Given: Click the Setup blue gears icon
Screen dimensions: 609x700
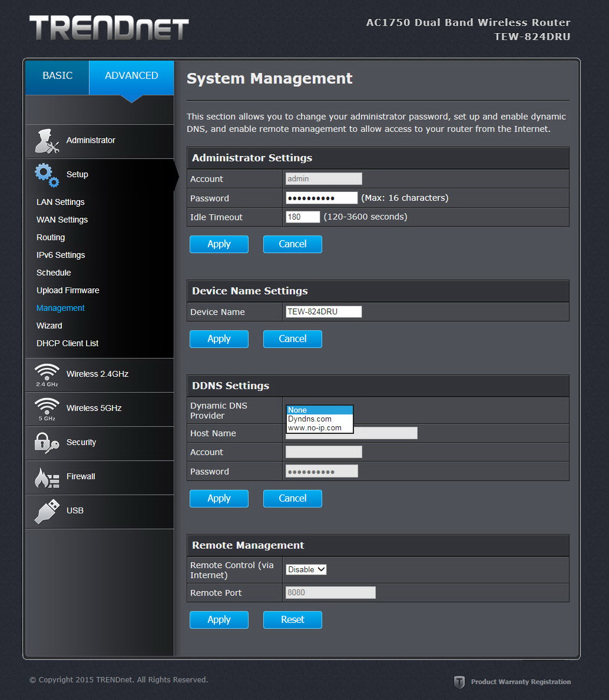Looking at the screenshot, I should pyautogui.click(x=47, y=175).
